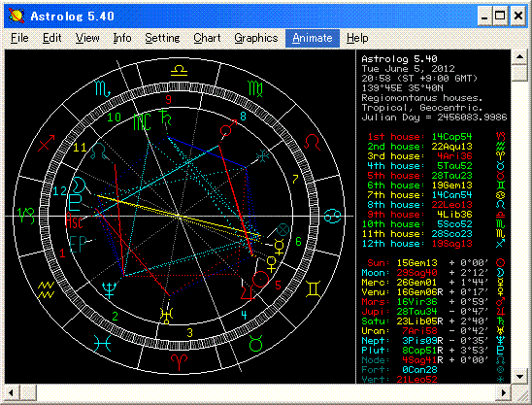This screenshot has width=532, height=405.
Task: Click the Part of Fortune glyph
Action: pos(283,230)
